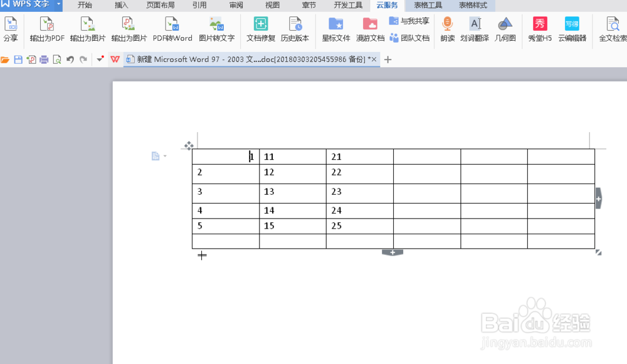Click the table cell containing 12

tap(293, 174)
